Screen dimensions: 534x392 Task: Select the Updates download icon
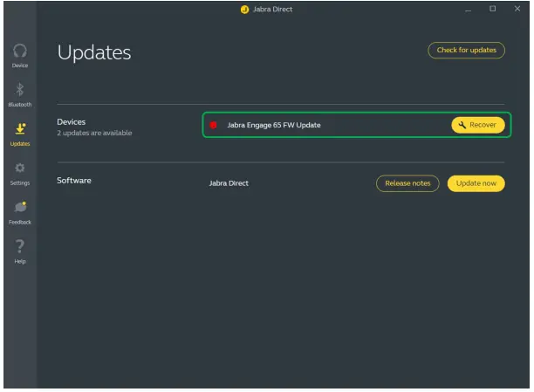[20, 129]
